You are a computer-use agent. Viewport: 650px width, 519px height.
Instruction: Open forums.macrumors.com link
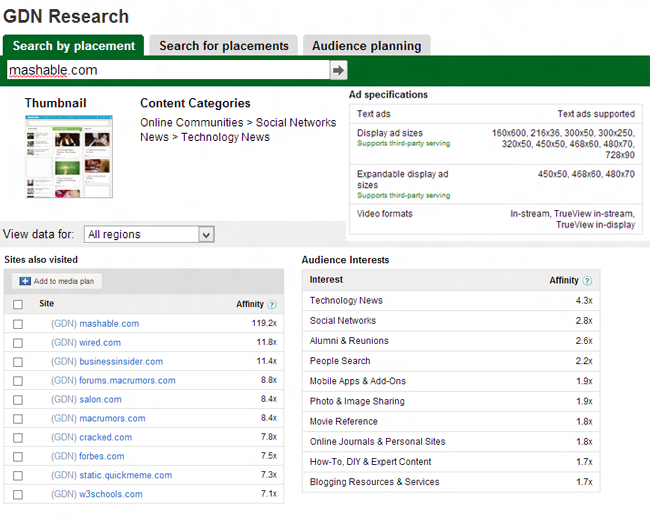127,381
